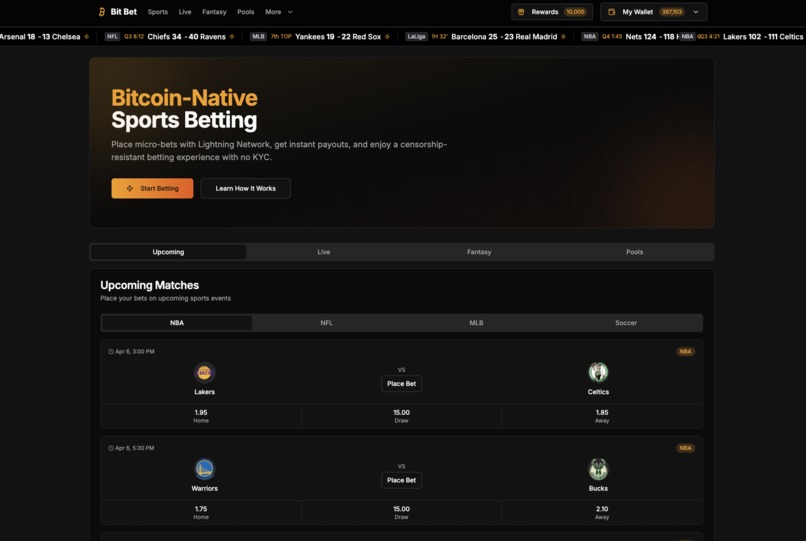Screen dimensions: 806x541
Task: Click Chiefs 34 - 40 Ravens score
Action: pyautogui.click(x=187, y=37)
